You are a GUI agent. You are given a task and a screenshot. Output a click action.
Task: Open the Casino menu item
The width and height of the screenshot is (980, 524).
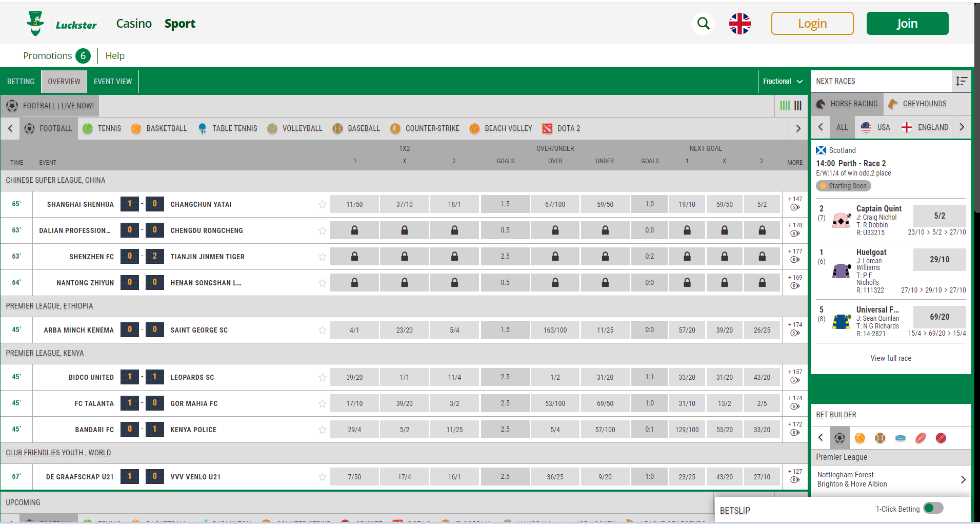point(134,23)
